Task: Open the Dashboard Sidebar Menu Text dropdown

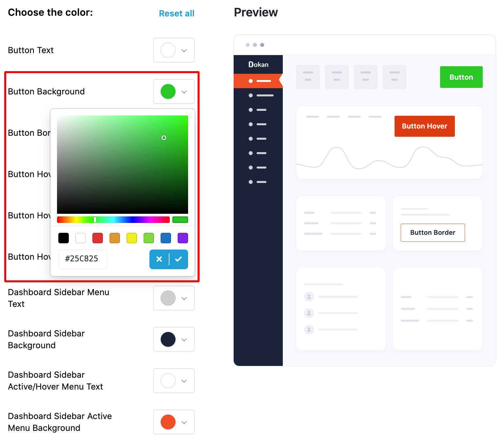Action: [x=174, y=298]
